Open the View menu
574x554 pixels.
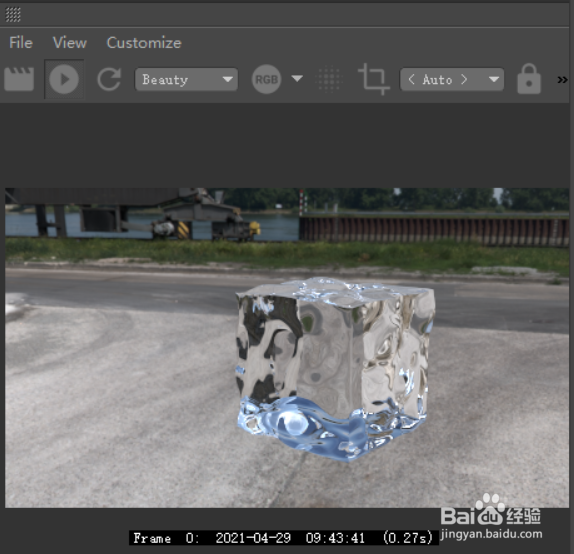[70, 43]
